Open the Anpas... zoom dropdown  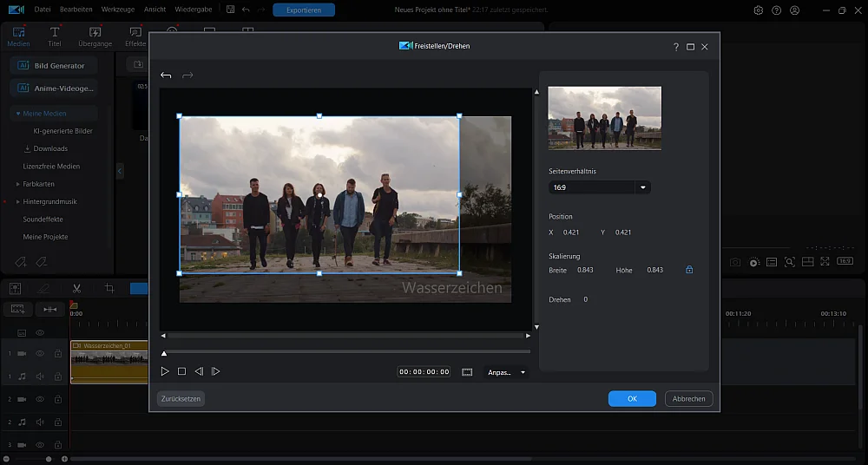[x=507, y=372]
